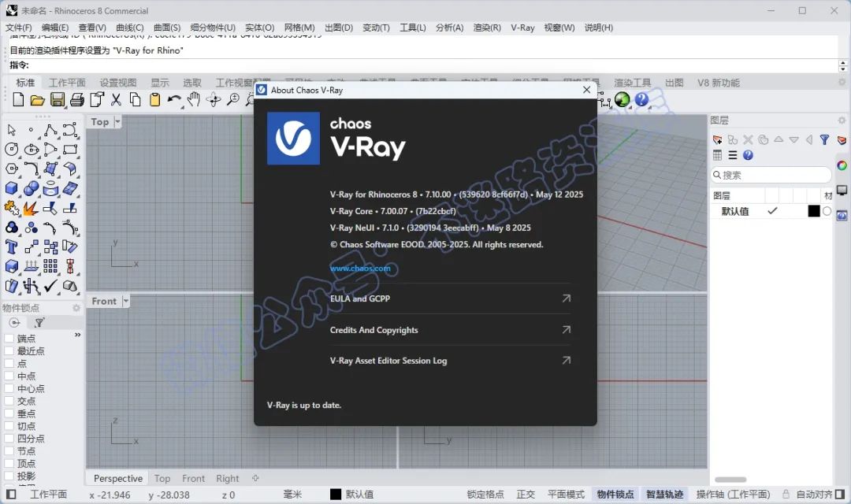Select the Text tool in left toolbox
This screenshot has height=504, width=851.
pyautogui.click(x=11, y=246)
